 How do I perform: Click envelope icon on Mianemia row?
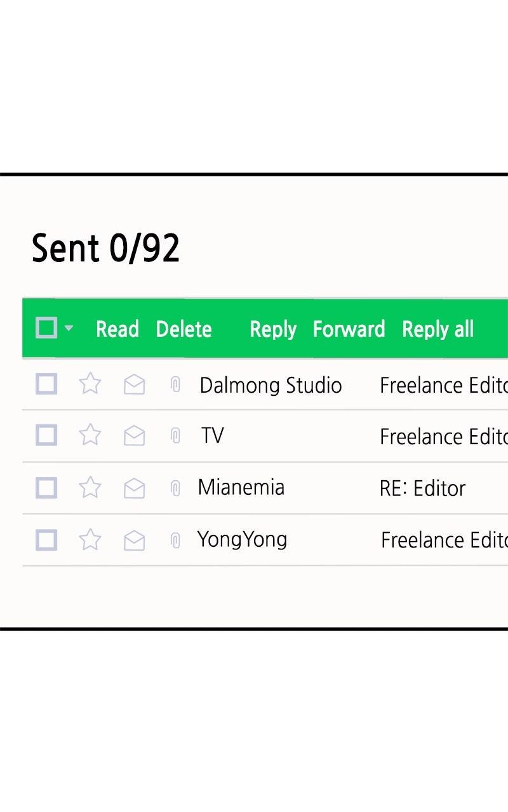click(x=134, y=488)
